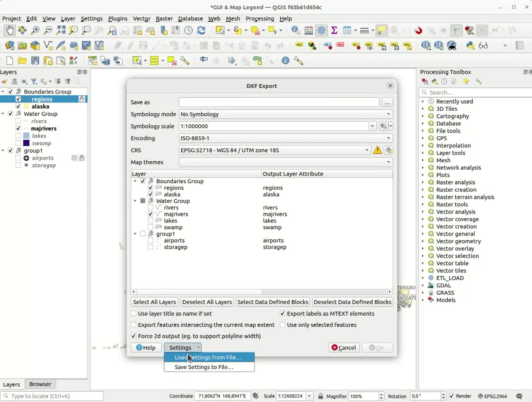The width and height of the screenshot is (532, 402).
Task: Open the Processing menu
Action: 259,19
